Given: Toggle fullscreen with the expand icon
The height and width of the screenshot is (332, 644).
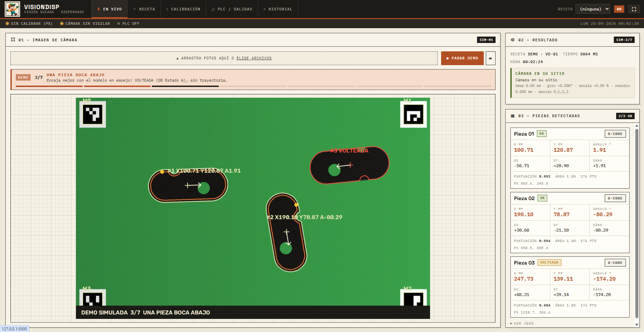Looking at the screenshot, I should (x=634, y=9).
